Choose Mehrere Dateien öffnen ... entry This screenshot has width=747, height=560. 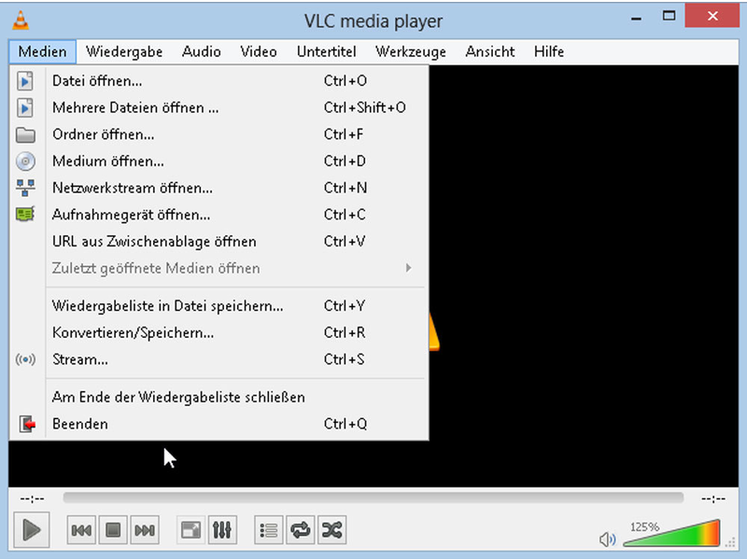pyautogui.click(x=218, y=107)
